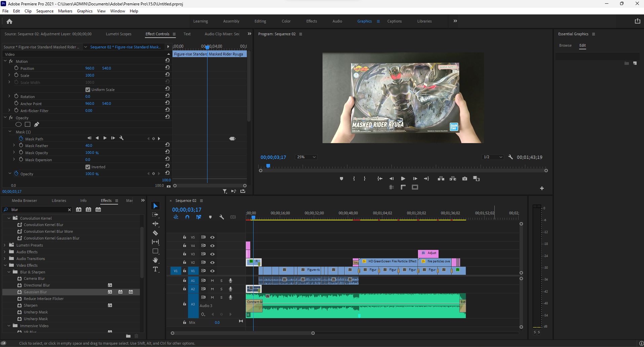The image size is (644, 347).
Task: Create an ellipse mask under Opacity
Action: pyautogui.click(x=18, y=125)
